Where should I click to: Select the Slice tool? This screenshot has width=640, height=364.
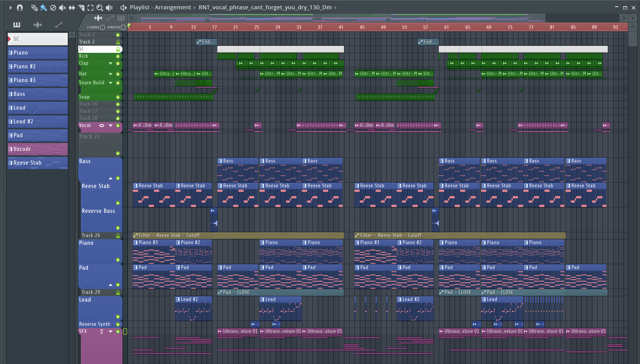tap(81, 8)
